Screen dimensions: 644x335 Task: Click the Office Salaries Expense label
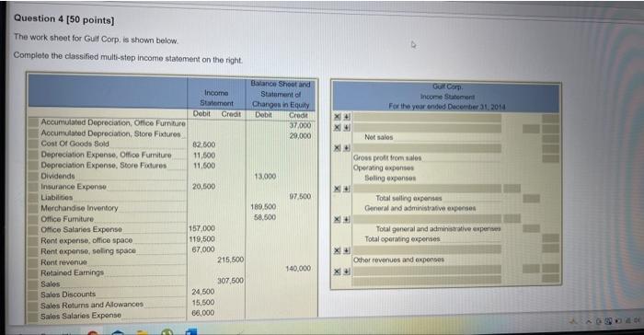coord(81,229)
